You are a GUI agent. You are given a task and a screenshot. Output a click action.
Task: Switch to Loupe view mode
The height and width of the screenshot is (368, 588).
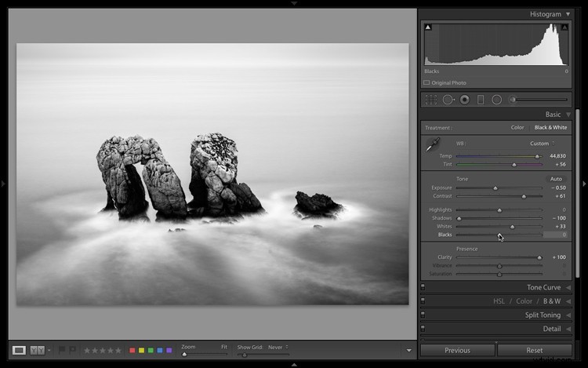click(x=19, y=351)
